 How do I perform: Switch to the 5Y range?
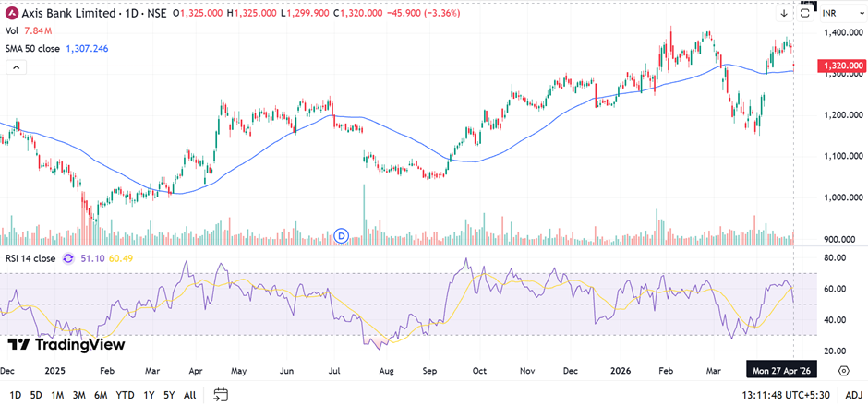tap(168, 395)
